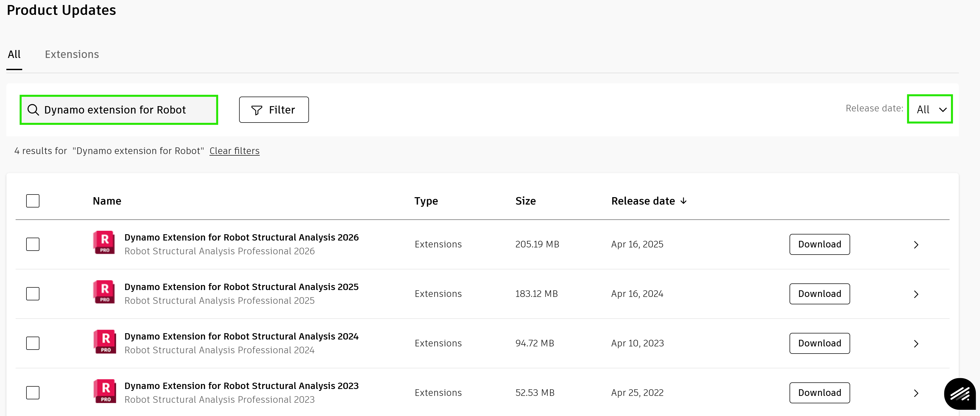This screenshot has height=416, width=980.
Task: Click Robot Structural Analysis 2024 product icon
Action: click(105, 341)
